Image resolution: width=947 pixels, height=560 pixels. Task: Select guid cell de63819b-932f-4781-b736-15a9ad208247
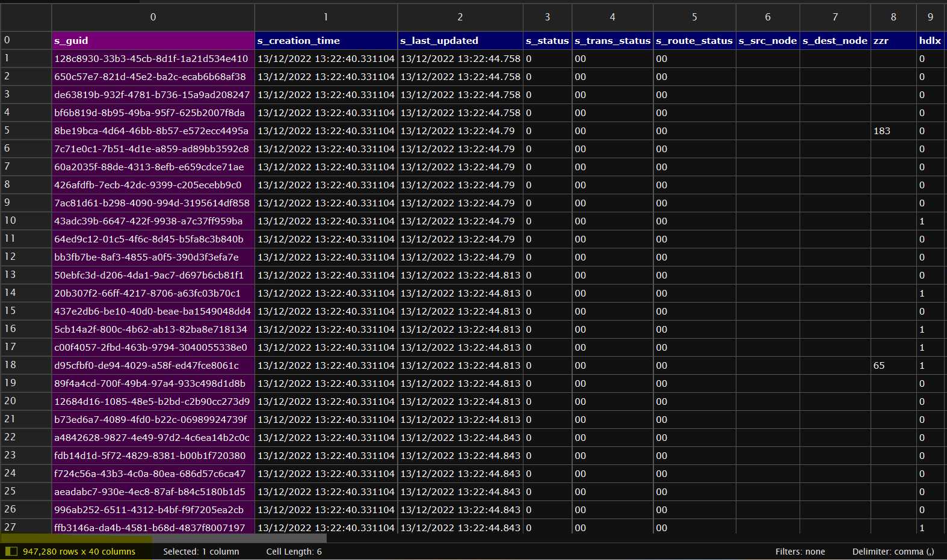click(x=153, y=94)
